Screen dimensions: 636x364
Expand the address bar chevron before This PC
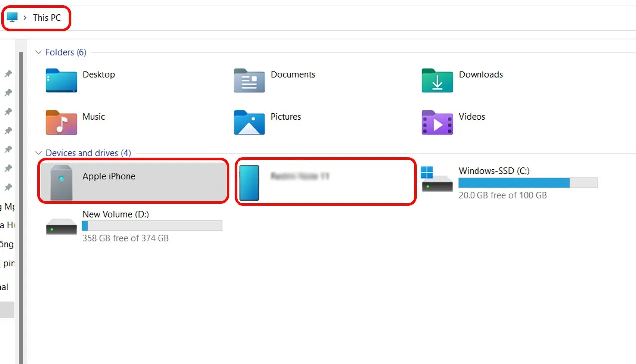[x=25, y=18]
